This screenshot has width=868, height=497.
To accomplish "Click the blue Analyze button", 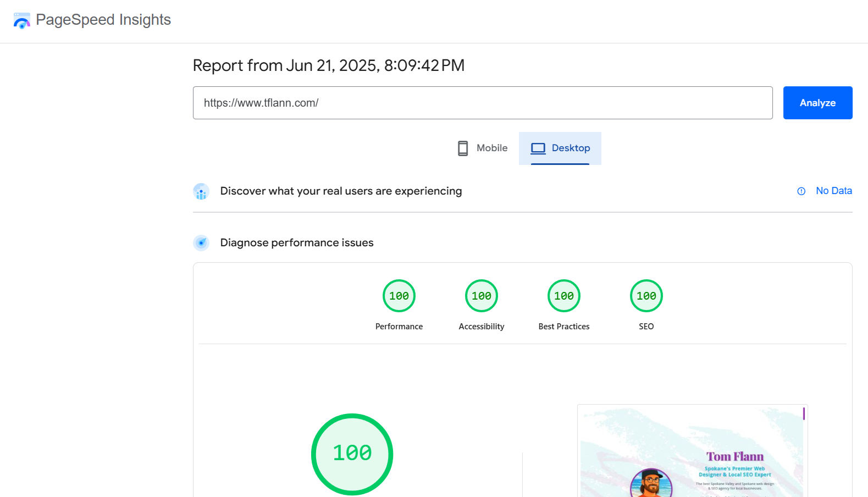I will click(817, 103).
